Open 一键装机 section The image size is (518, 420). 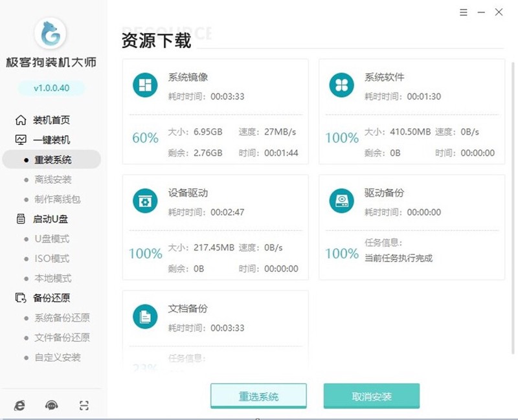(x=51, y=140)
